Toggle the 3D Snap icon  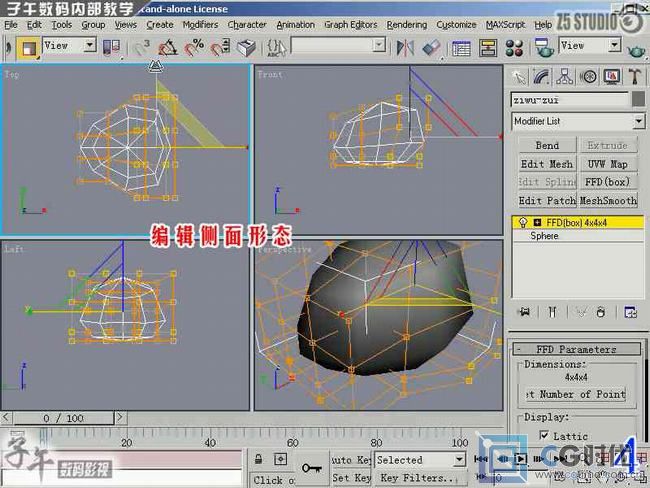click(141, 48)
